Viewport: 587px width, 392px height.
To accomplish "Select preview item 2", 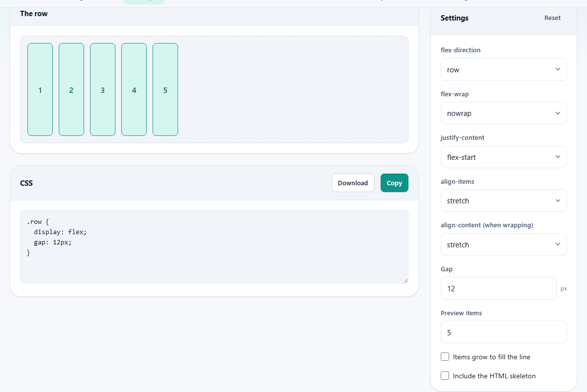I will point(71,89).
